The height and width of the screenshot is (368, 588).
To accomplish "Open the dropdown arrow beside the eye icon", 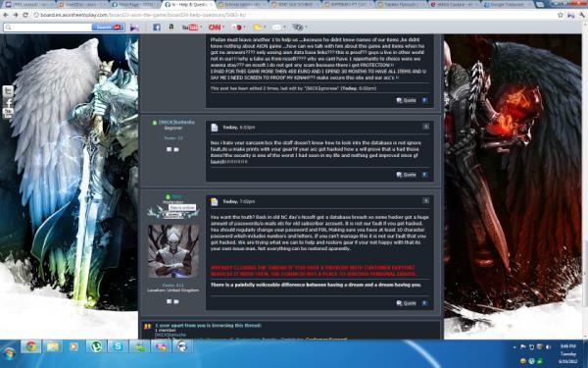I will (307, 27).
